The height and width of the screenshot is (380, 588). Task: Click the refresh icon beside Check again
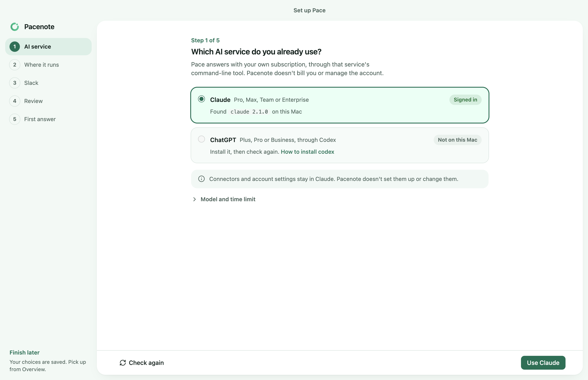pyautogui.click(x=123, y=363)
